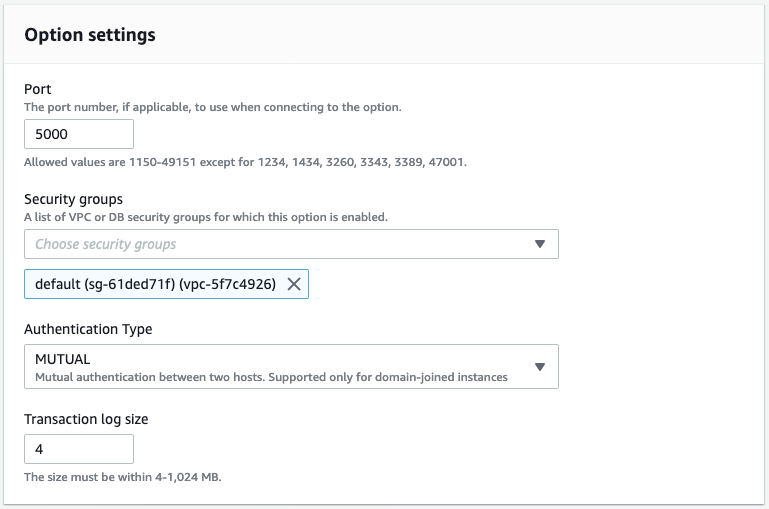
Task: Click the 'Authentication Type' label
Action: [x=88, y=329]
